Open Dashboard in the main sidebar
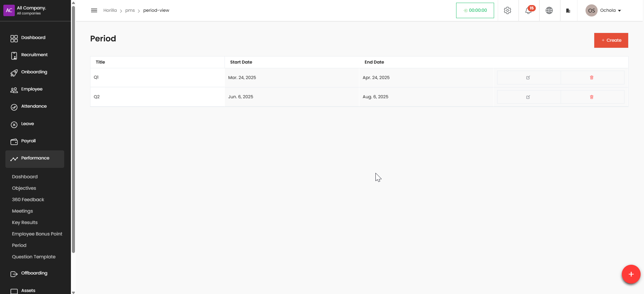644x294 pixels. (35, 38)
